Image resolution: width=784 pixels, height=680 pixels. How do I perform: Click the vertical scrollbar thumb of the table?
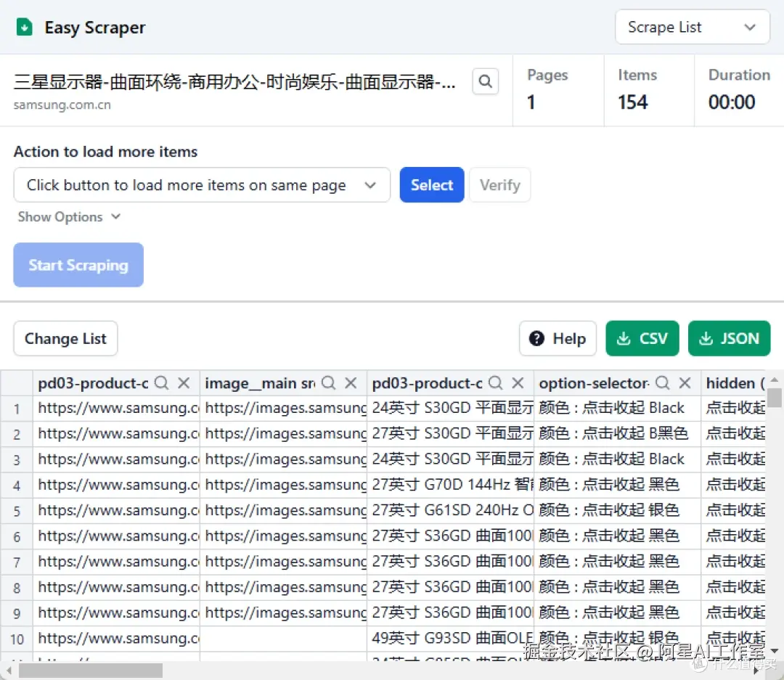coord(775,398)
